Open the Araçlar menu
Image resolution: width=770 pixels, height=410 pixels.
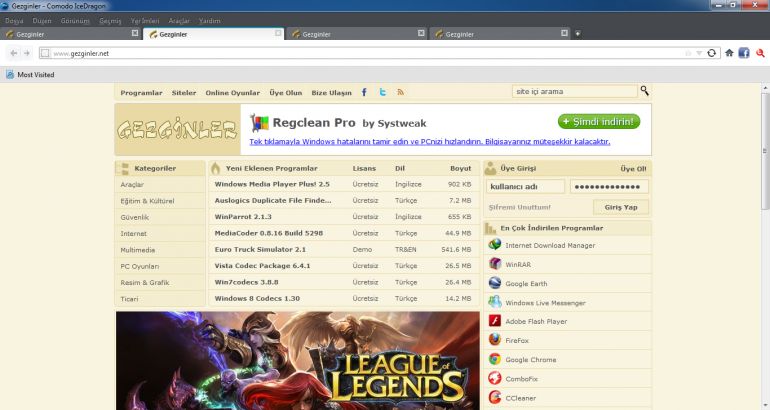pos(179,21)
